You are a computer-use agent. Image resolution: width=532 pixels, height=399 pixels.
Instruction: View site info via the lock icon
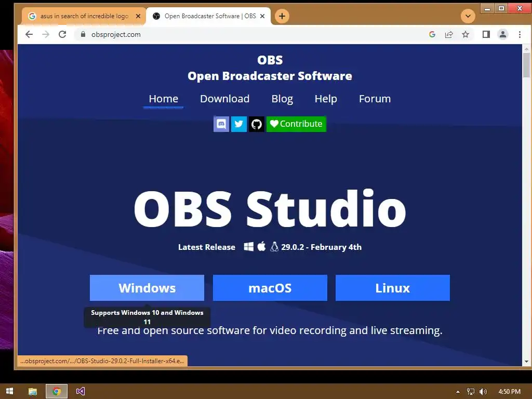coord(83,34)
